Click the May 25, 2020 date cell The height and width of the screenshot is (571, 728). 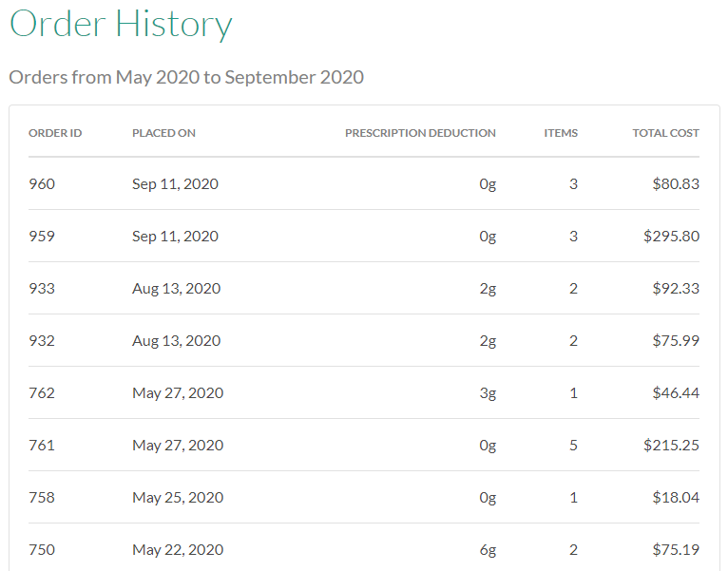point(178,497)
